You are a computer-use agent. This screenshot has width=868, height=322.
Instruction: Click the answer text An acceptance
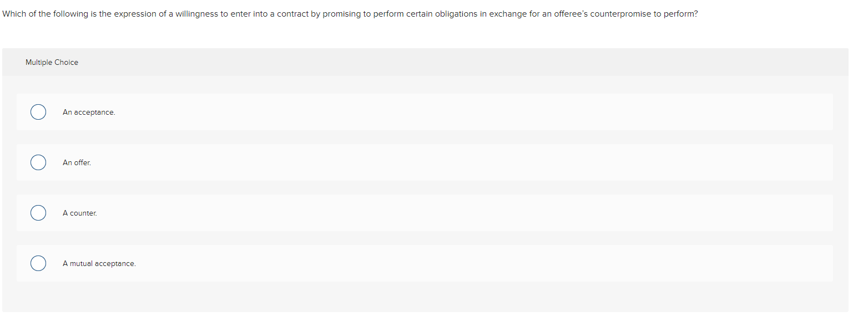click(x=89, y=112)
